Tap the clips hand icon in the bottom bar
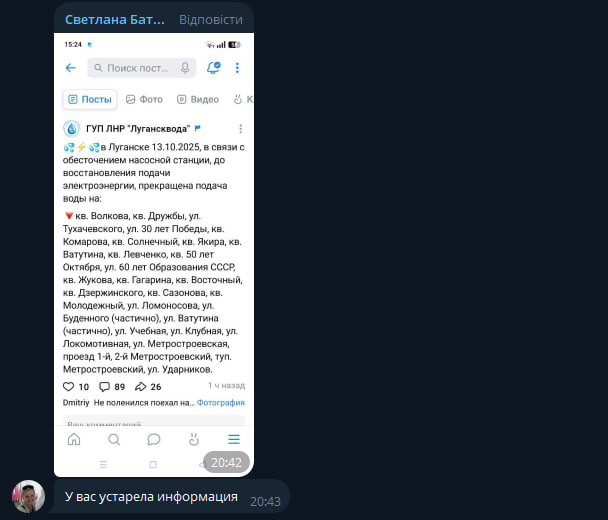This screenshot has height=520, width=608. point(194,439)
